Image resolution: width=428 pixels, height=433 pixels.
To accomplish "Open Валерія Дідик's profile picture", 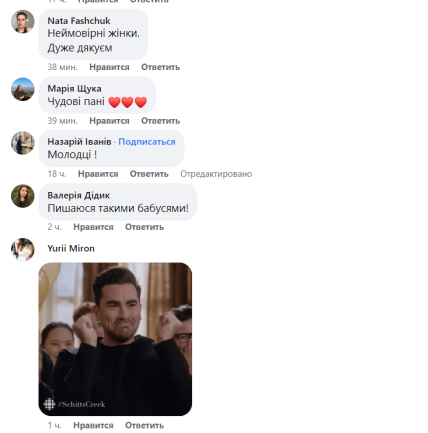I will click(23, 196).
